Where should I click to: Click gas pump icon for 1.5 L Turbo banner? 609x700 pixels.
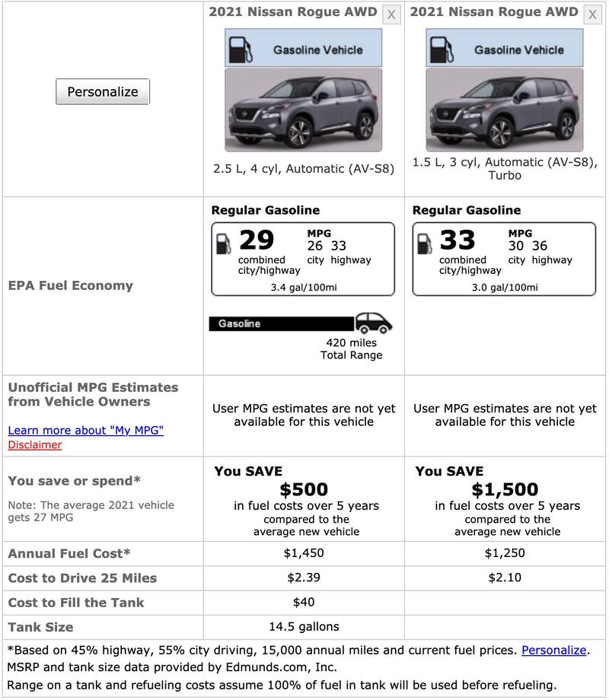[438, 49]
